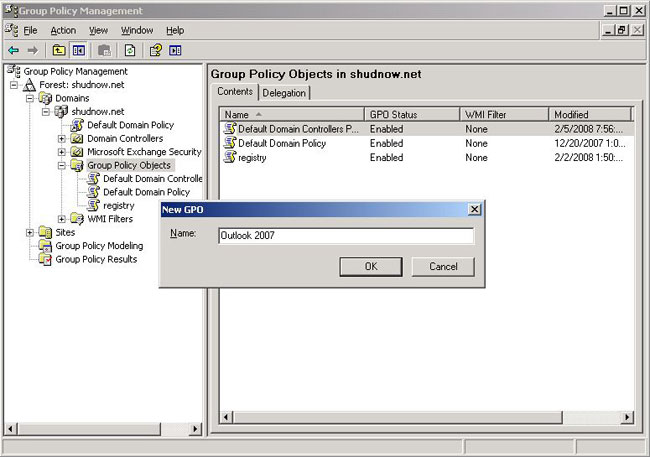The image size is (650, 457).
Task: Click the Refresh toolbar icon
Action: point(130,50)
